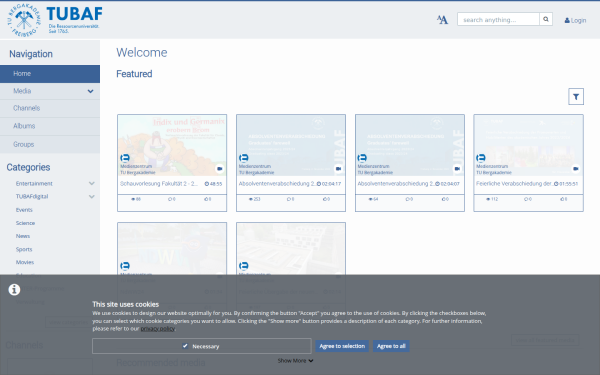Open the Login link
Screen dimensions: 600x375
click(x=575, y=20)
